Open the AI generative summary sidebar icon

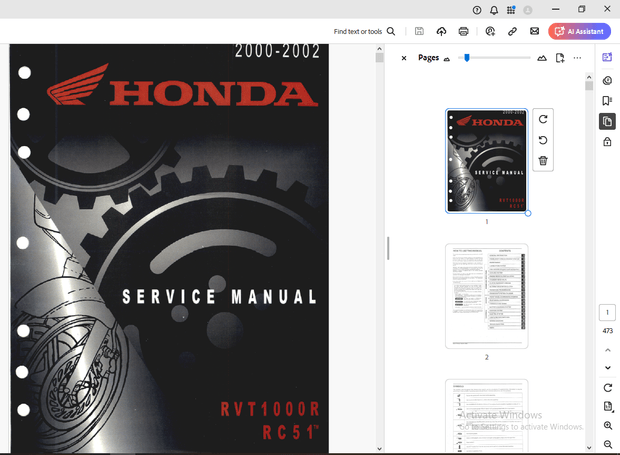point(607,57)
